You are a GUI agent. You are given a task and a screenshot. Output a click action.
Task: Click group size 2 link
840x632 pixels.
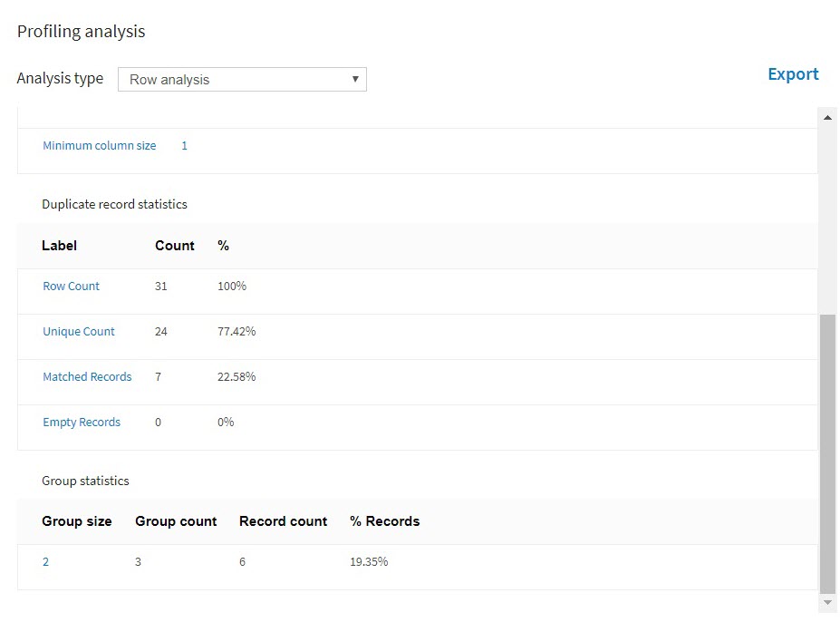45,562
